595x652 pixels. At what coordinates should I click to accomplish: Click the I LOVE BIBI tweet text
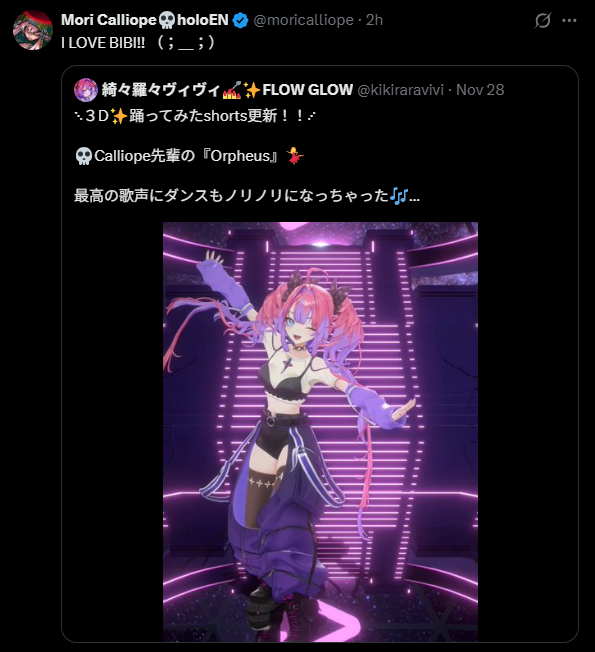138,42
